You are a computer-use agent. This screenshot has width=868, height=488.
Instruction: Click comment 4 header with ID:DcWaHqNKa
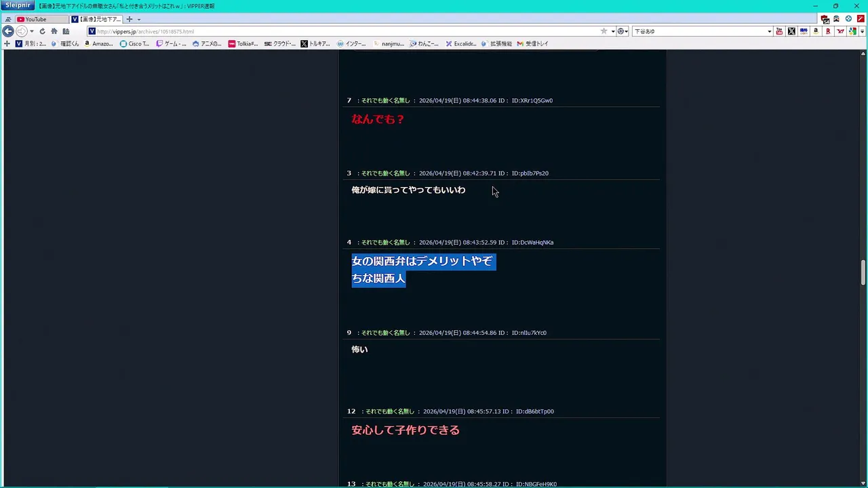(450, 242)
